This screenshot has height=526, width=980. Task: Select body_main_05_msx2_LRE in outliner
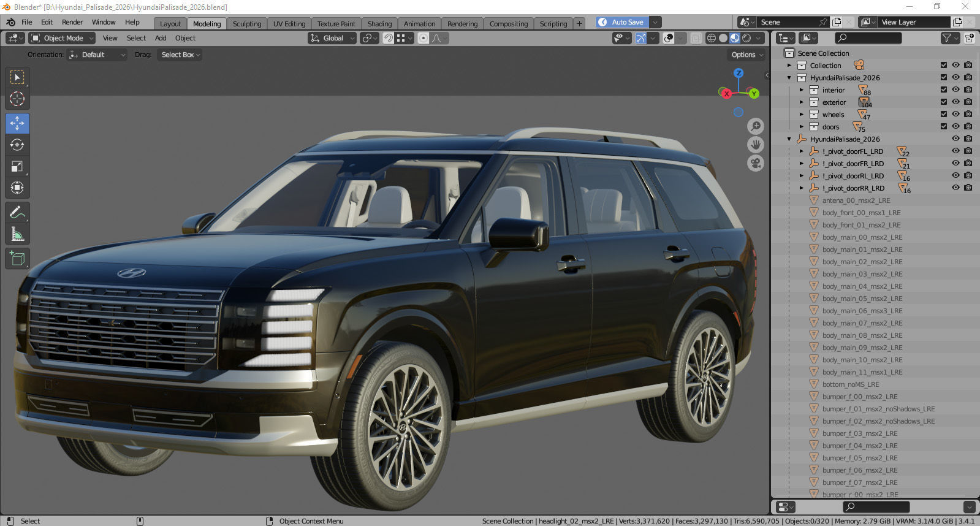(x=862, y=299)
